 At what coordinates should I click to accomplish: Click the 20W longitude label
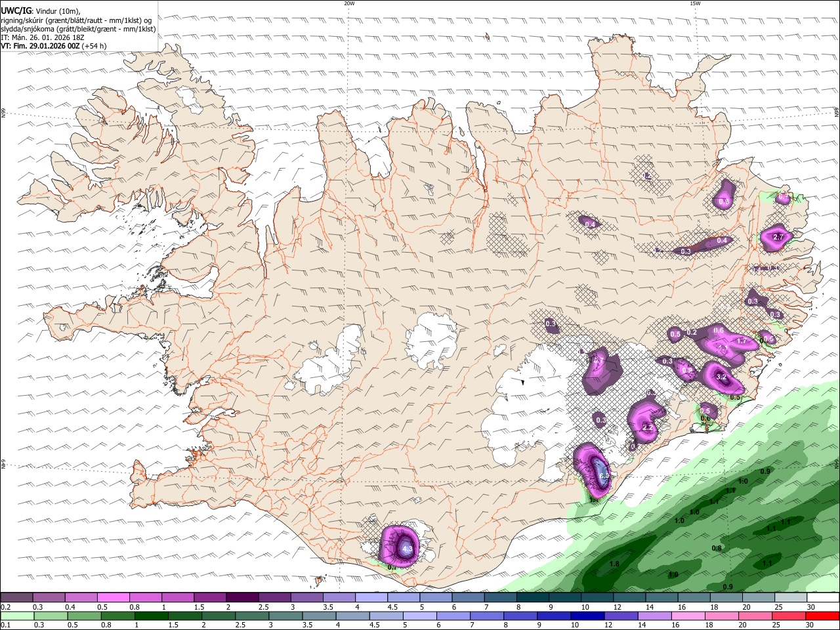click(x=350, y=3)
